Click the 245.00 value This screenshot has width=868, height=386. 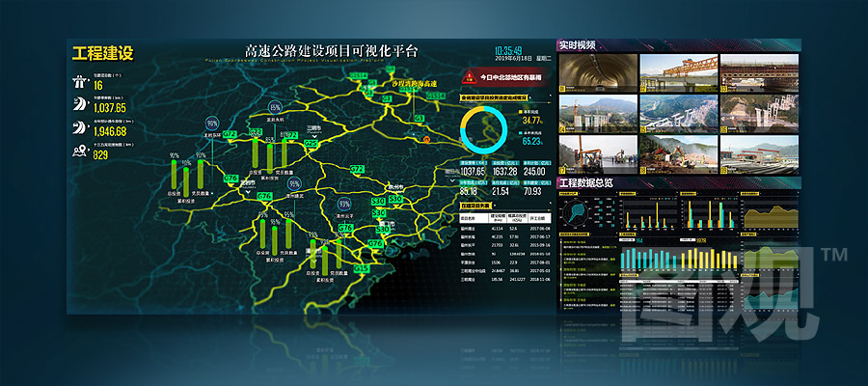click(533, 172)
